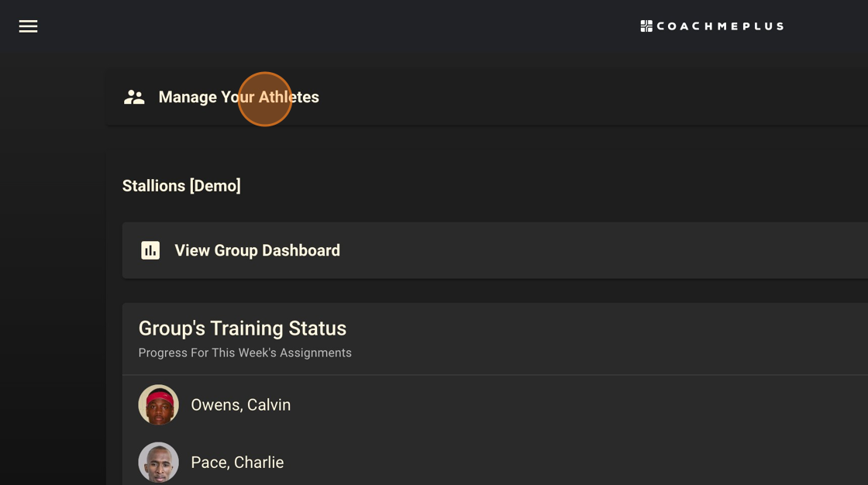Click the Group's Training Status header
Screen dimensions: 868x485
coord(243,328)
